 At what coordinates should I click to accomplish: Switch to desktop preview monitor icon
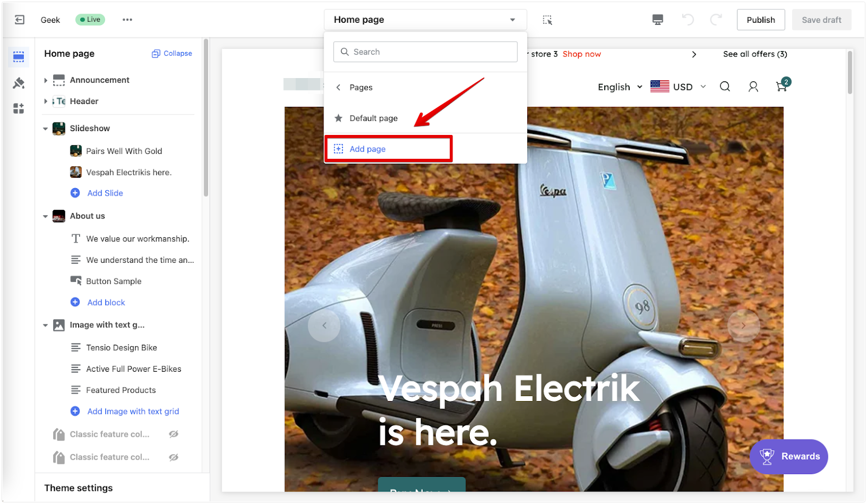(657, 20)
